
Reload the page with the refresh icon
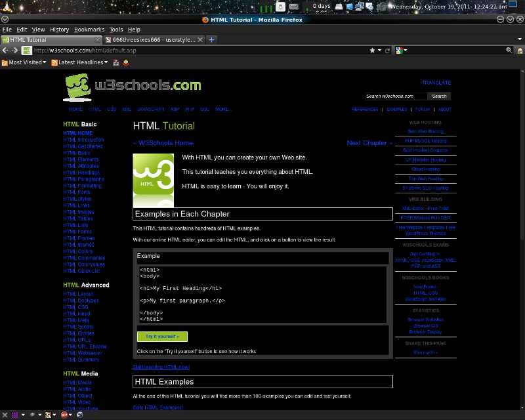(388, 51)
